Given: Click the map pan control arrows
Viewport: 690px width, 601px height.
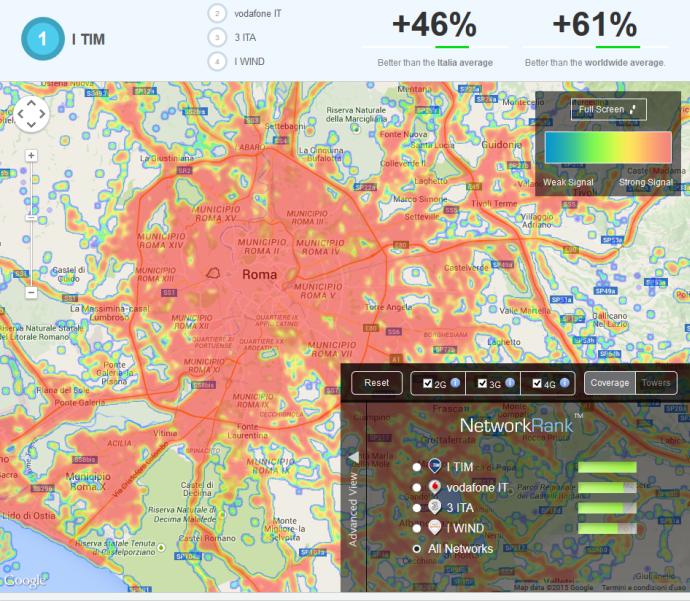Looking at the screenshot, I should pos(31,114).
